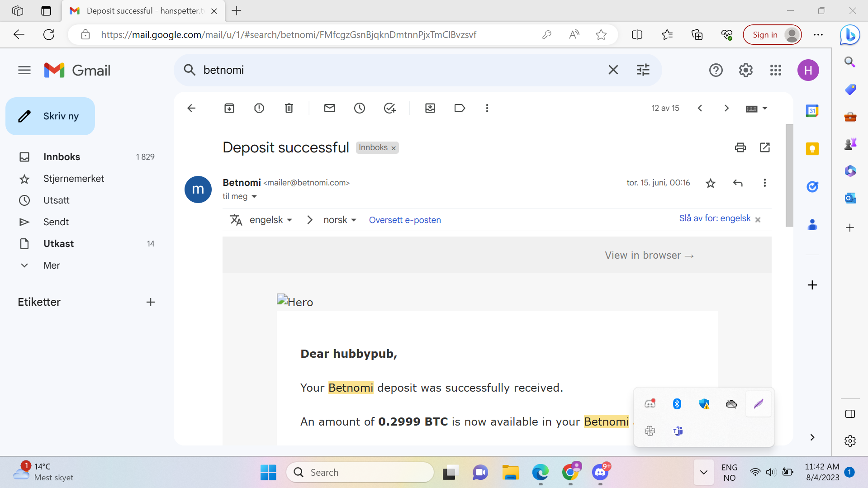Viewport: 868px width, 488px height.
Task: Click the email scrollbar thumb
Action: (x=789, y=175)
